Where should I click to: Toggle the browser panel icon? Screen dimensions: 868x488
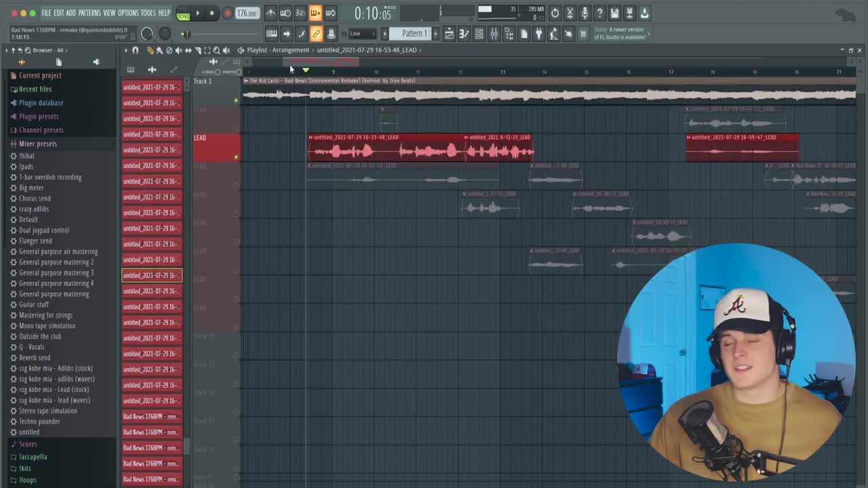(x=509, y=34)
